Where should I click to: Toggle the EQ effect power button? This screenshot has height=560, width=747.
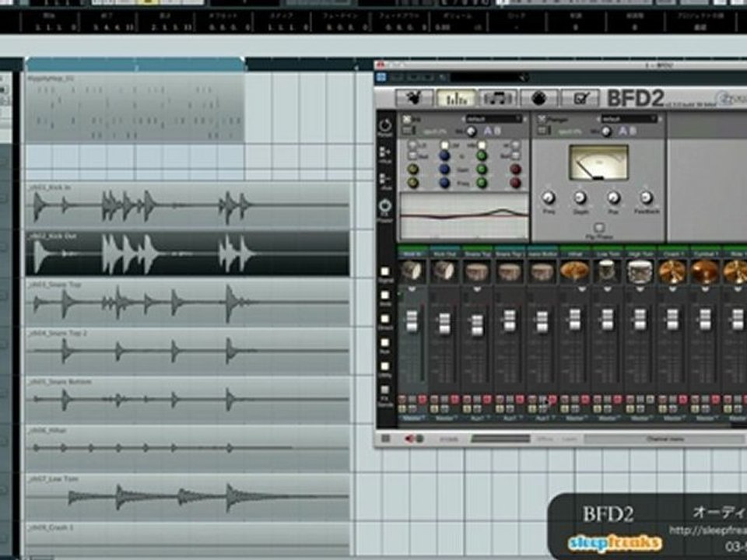tap(407, 119)
